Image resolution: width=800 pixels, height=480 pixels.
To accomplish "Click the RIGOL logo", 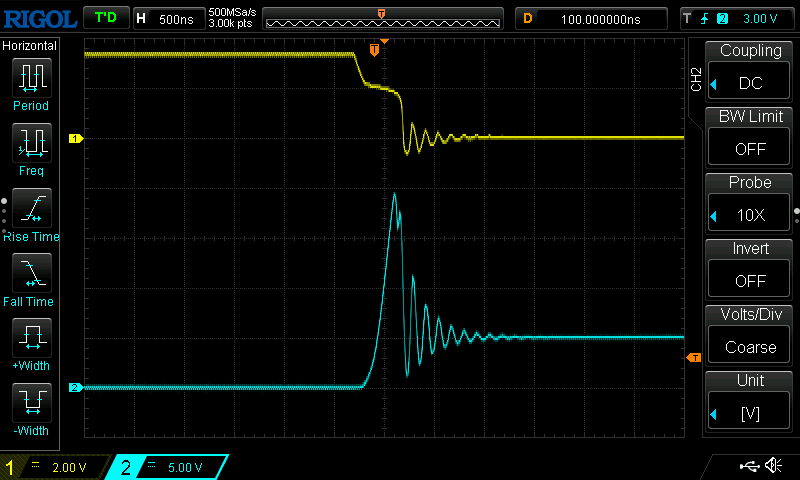I will [40, 19].
